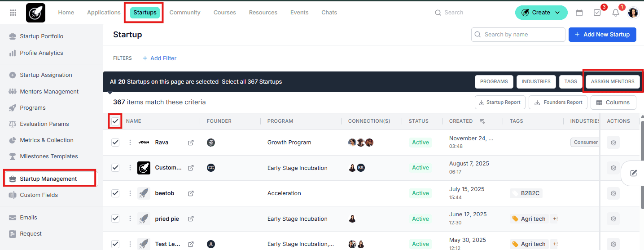Click the floating edit note icon

pos(633,173)
